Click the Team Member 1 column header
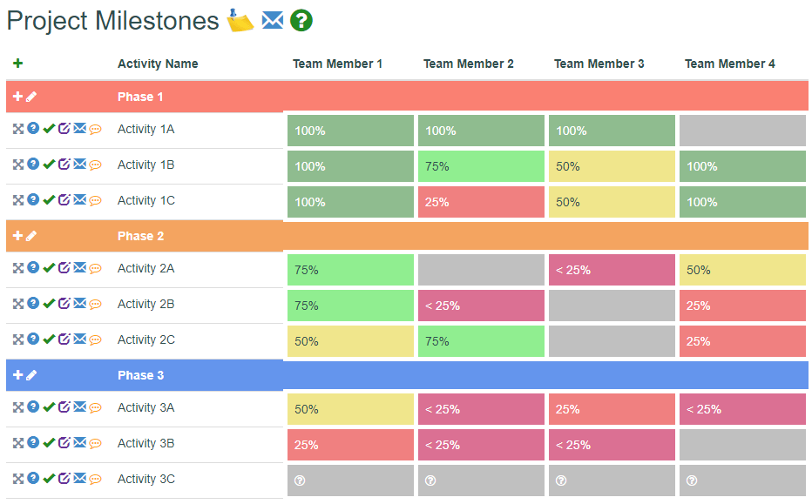 click(337, 64)
